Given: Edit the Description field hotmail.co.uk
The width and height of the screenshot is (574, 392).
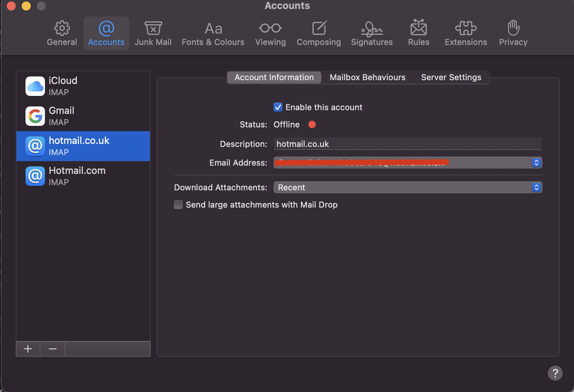Looking at the screenshot, I should click(x=408, y=144).
